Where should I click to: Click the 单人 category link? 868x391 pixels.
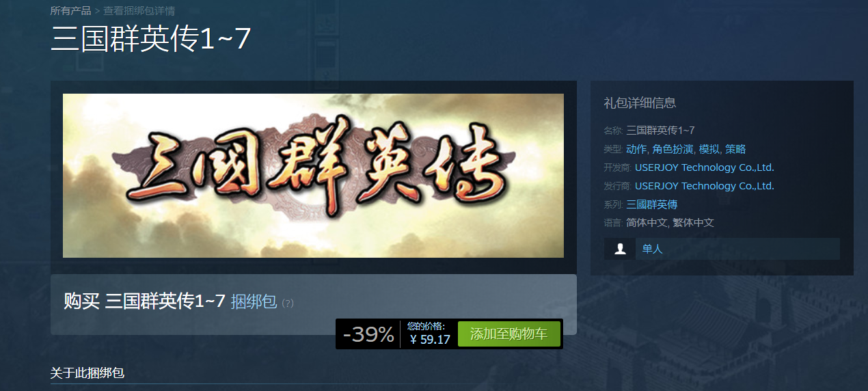652,250
